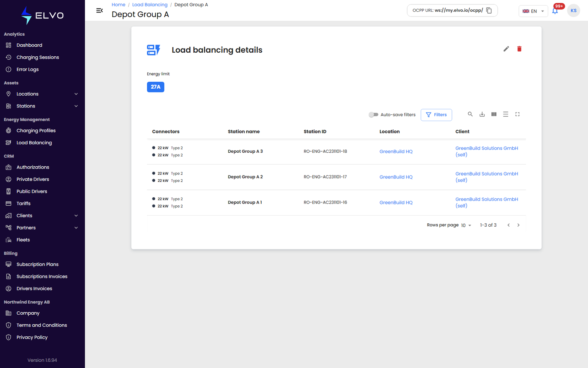Expand the Locations submenu
This screenshot has width=588, height=368.
click(x=76, y=94)
